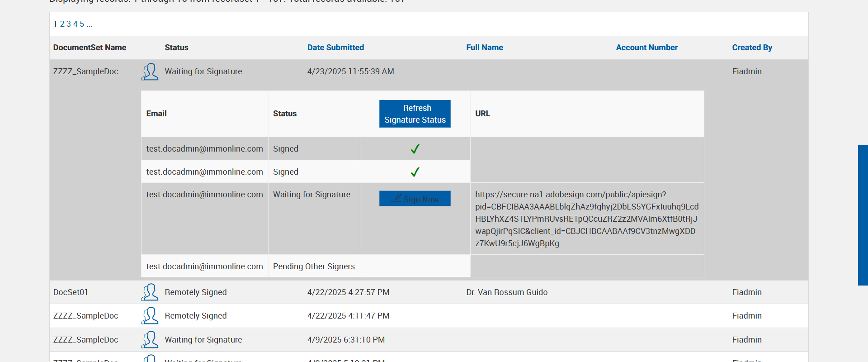Click Refresh Signature Status button

click(415, 114)
